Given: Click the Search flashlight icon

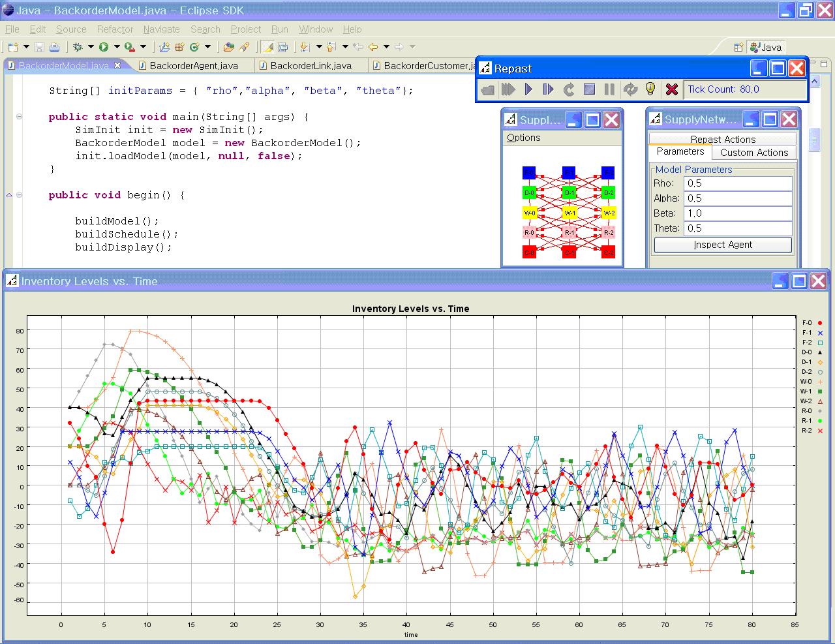Looking at the screenshot, I should point(244,47).
